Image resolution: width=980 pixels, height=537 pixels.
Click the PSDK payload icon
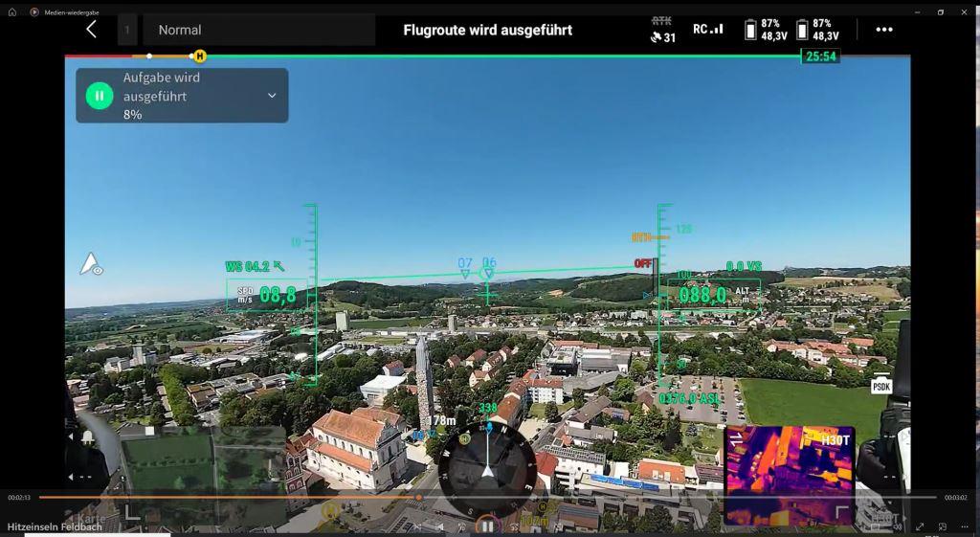tap(880, 386)
